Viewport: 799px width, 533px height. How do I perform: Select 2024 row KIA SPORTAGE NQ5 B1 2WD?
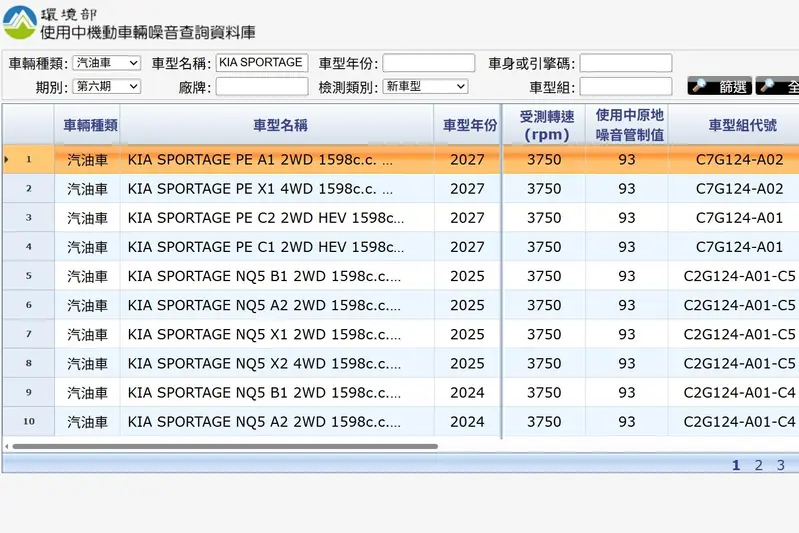pos(401,392)
